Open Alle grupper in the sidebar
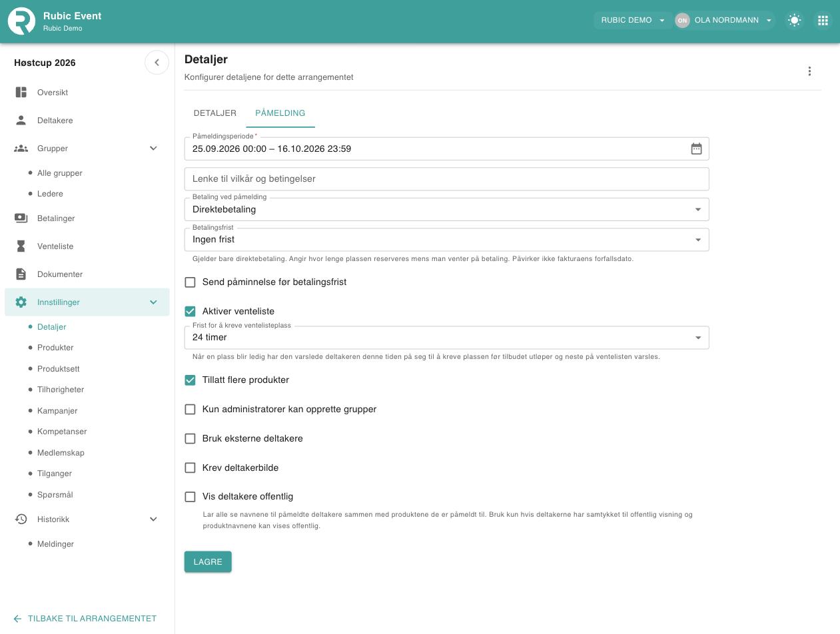This screenshot has width=840, height=634. point(60,173)
